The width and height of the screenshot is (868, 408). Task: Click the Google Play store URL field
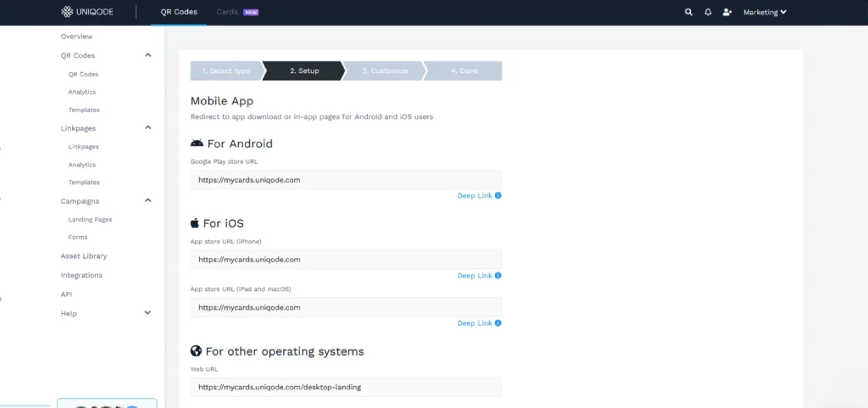345,180
